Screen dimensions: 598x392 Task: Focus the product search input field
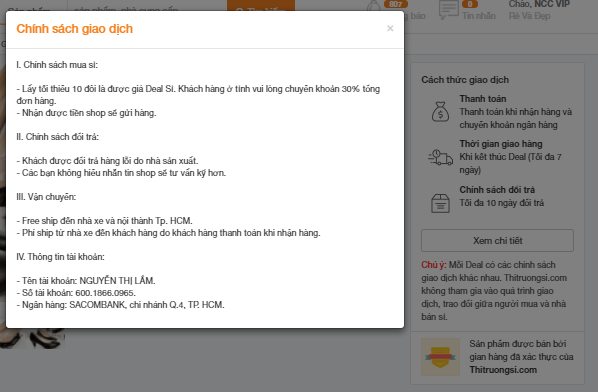click(x=147, y=5)
